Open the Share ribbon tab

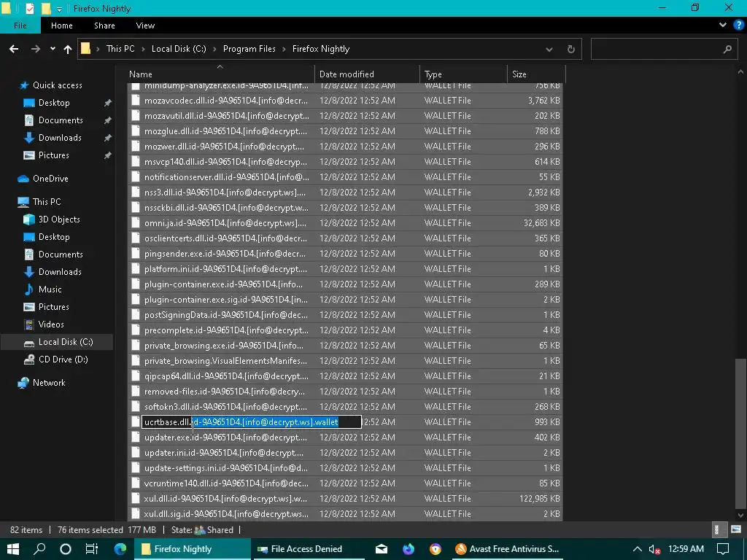pyautogui.click(x=104, y=26)
